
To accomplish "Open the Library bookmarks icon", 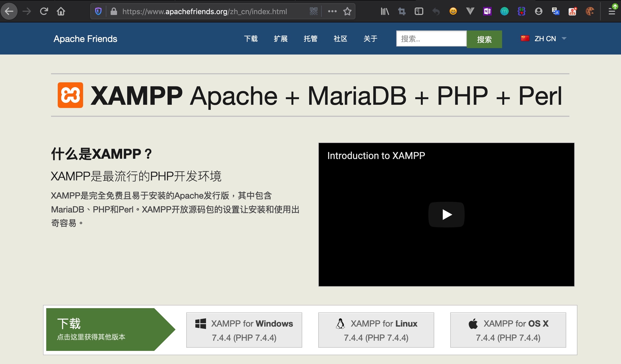I will coord(385,11).
